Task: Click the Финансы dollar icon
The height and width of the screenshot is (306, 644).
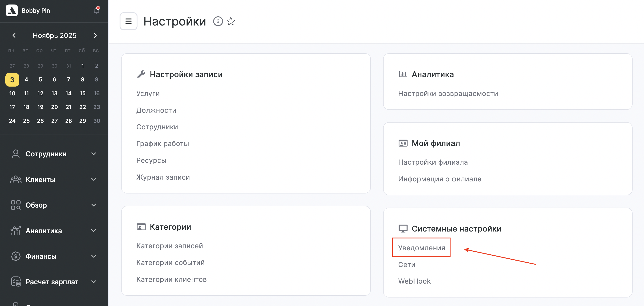Action: 15,256
